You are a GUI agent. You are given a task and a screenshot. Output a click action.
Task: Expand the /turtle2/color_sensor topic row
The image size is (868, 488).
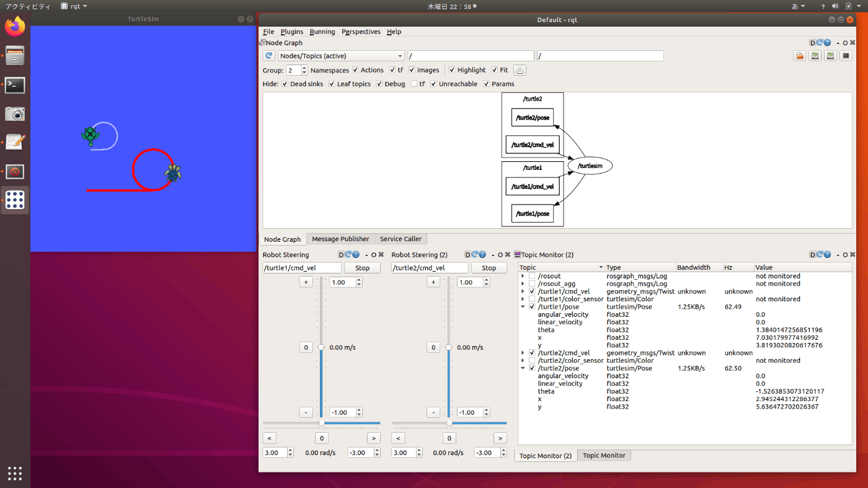(523, 360)
